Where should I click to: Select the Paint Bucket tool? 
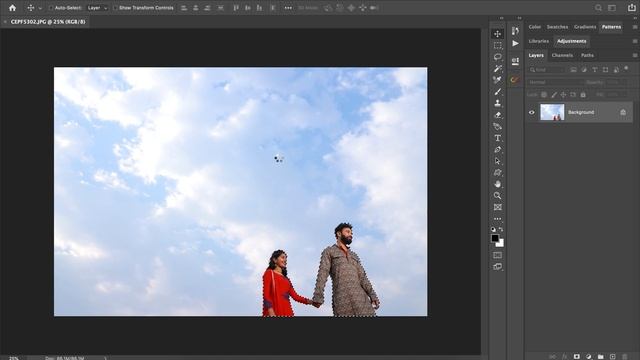click(497, 127)
